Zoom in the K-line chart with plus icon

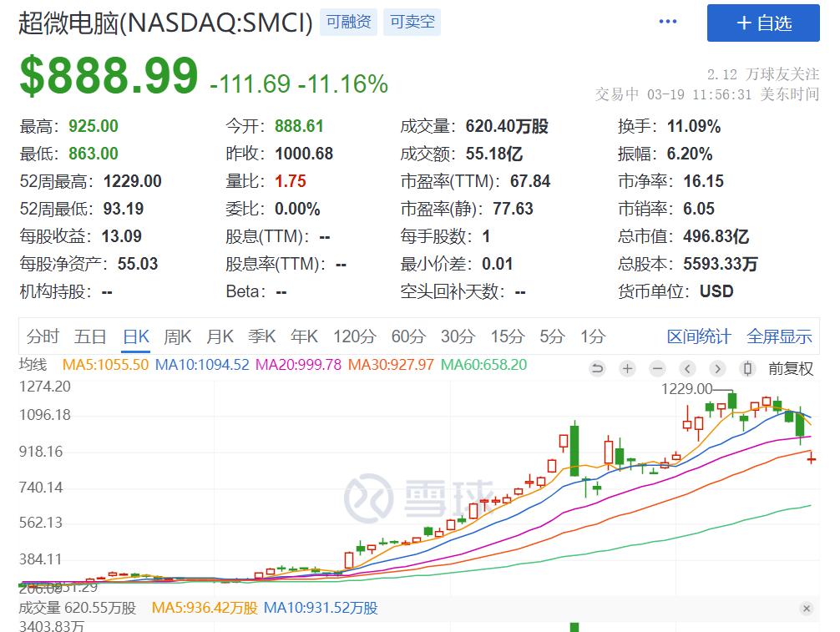click(627, 368)
